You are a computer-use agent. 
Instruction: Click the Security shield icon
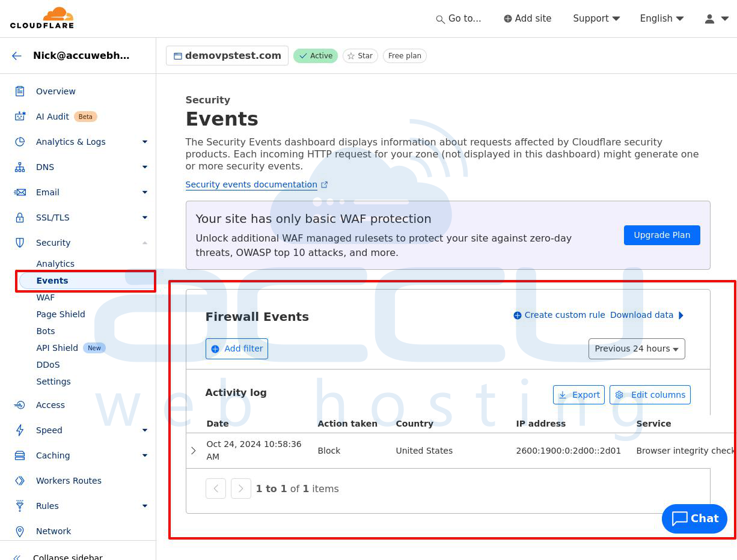click(20, 243)
